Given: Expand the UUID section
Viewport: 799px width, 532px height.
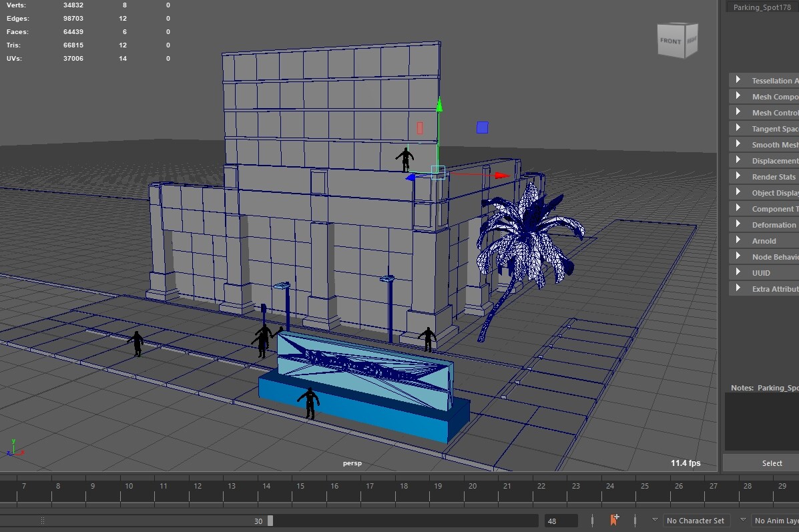Looking at the screenshot, I should (x=738, y=272).
